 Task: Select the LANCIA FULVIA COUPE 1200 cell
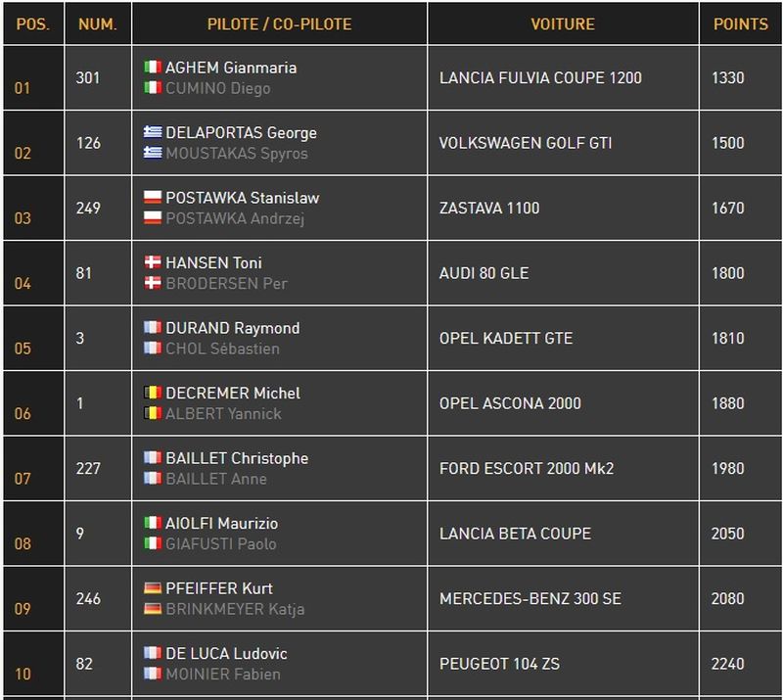tap(540, 78)
